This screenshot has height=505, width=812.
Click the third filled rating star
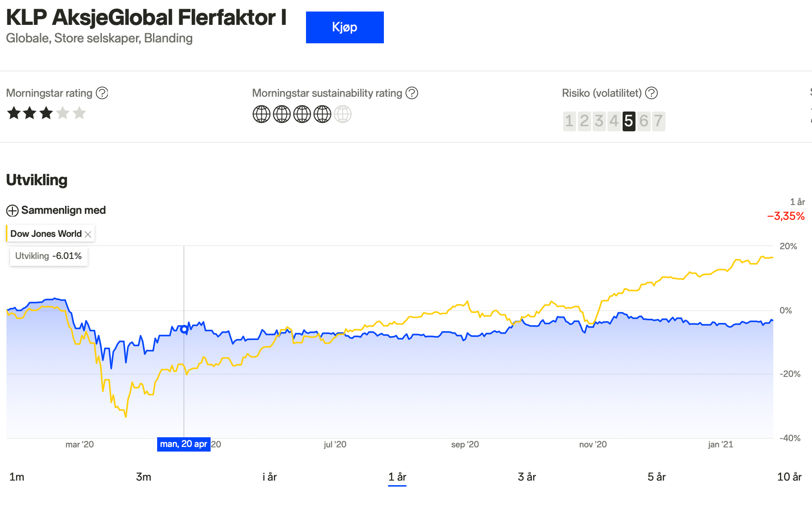(46, 113)
